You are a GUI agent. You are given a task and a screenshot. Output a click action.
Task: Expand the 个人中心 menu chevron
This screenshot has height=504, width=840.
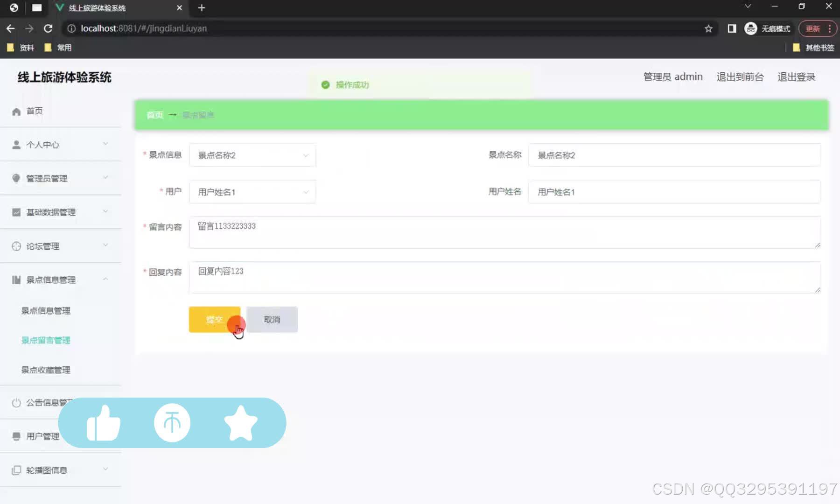pos(105,144)
